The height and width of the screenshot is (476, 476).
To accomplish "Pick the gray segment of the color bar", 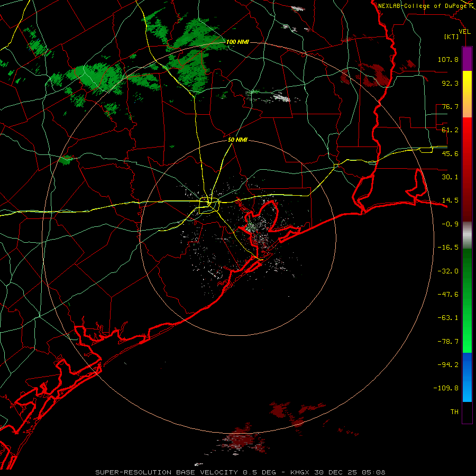I will (x=467, y=235).
